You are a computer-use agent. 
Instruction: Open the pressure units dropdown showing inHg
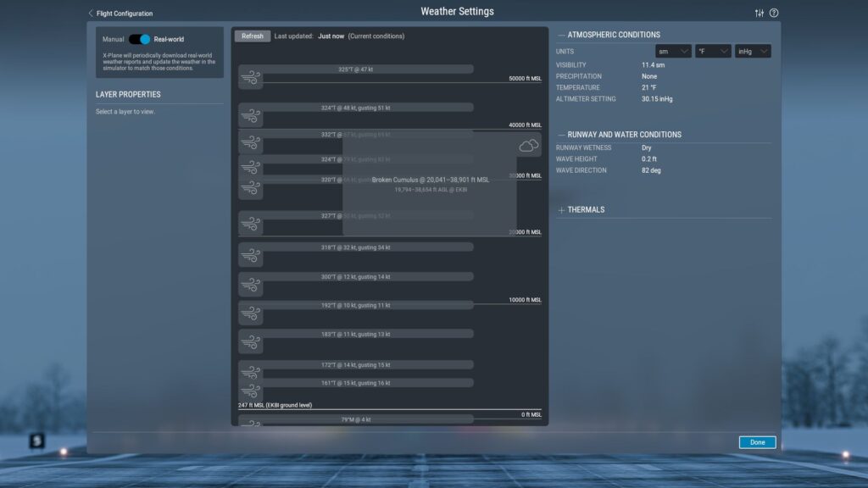pos(753,52)
